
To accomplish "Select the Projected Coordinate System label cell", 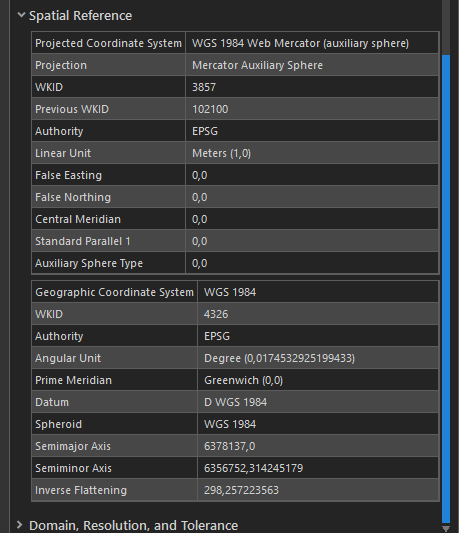I will coord(108,43).
